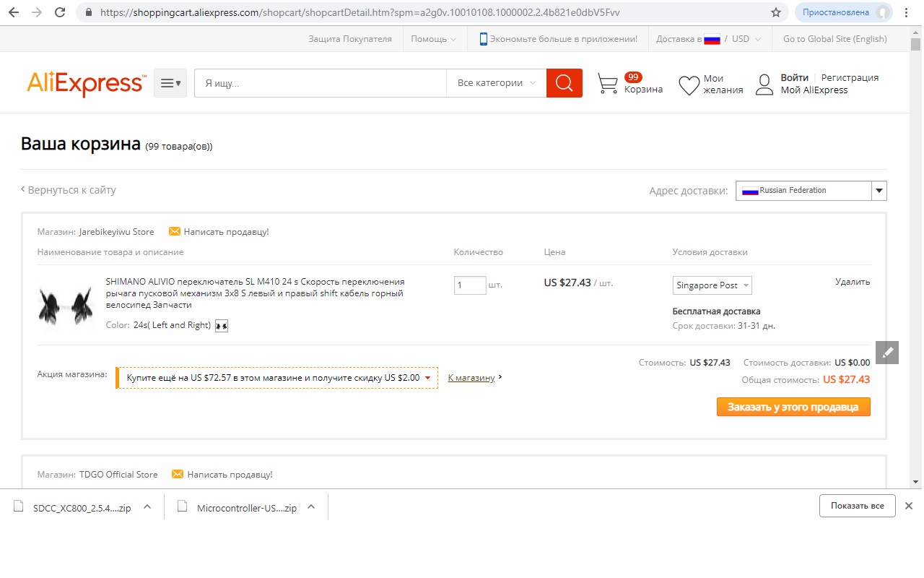
Task: Expand the Все категории dropdown
Action: 497,83
